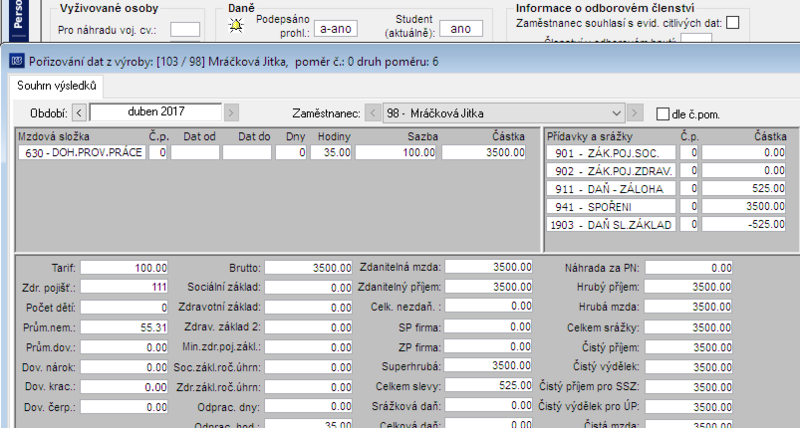Click the Sazba cell 100.00
The height and width of the screenshot is (428, 800).
pyautogui.click(x=395, y=153)
